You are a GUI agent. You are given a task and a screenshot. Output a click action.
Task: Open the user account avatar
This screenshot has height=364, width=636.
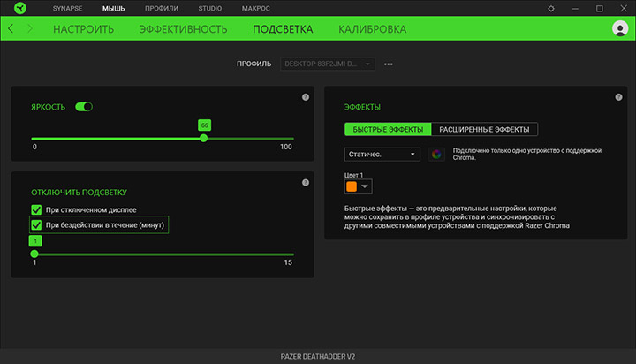pyautogui.click(x=620, y=28)
